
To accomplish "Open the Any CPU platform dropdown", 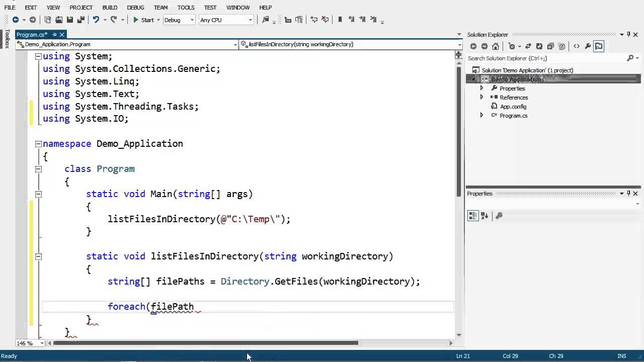I will click(x=226, y=20).
